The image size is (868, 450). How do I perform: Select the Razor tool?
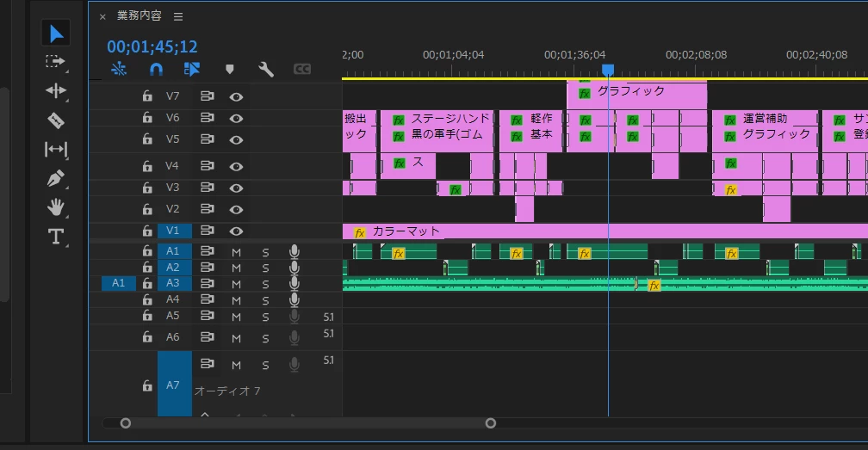[56, 120]
